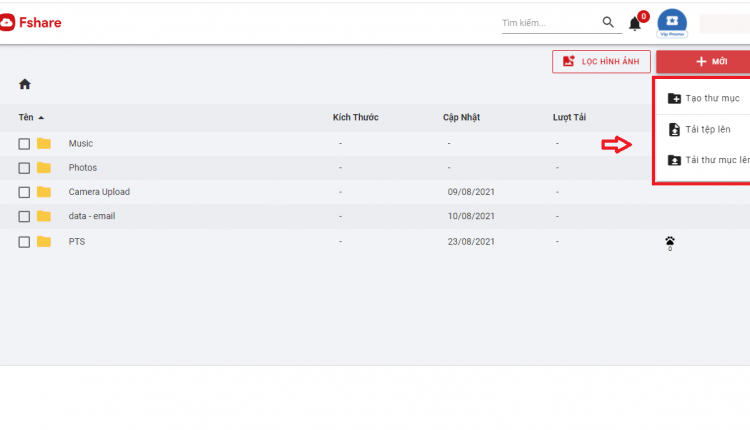Open the Photos folder name

coord(83,167)
